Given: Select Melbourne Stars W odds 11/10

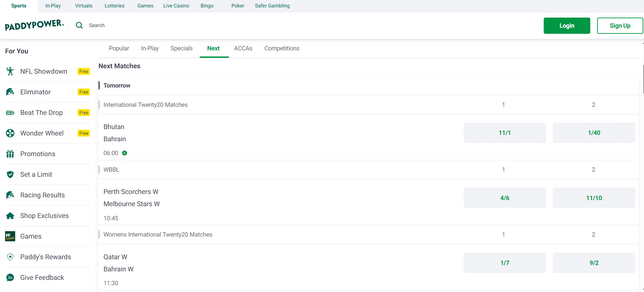Looking at the screenshot, I should [x=594, y=198].
